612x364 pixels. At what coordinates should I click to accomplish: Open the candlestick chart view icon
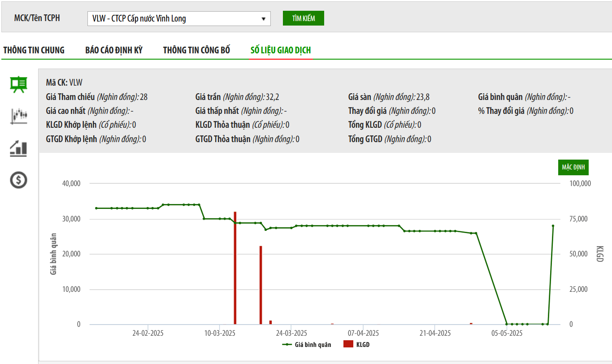coord(19,116)
